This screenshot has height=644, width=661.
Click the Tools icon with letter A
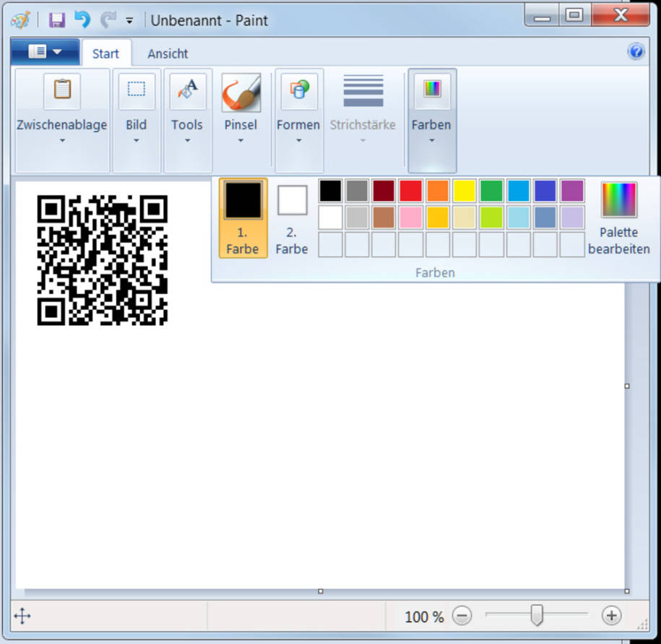click(188, 90)
